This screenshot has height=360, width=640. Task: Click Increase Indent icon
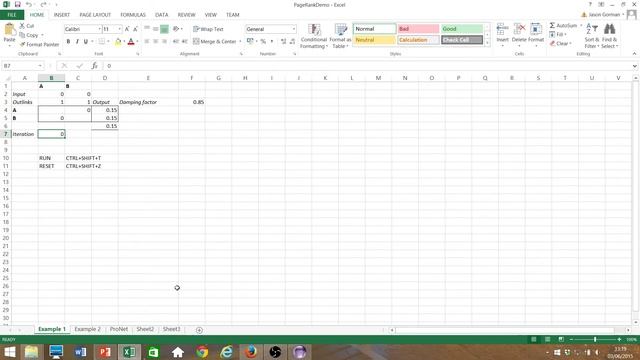click(184, 41)
